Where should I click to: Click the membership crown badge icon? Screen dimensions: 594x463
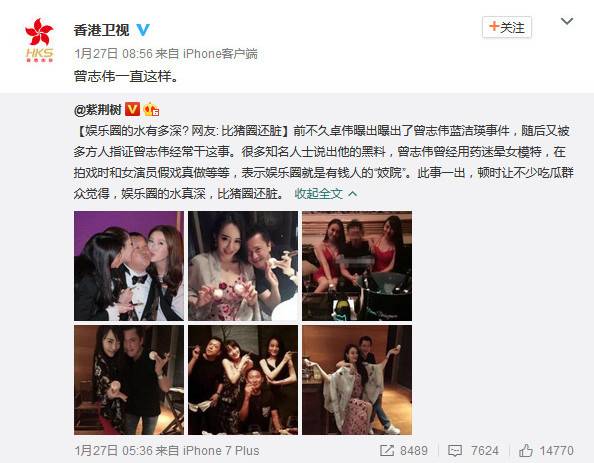(151, 109)
